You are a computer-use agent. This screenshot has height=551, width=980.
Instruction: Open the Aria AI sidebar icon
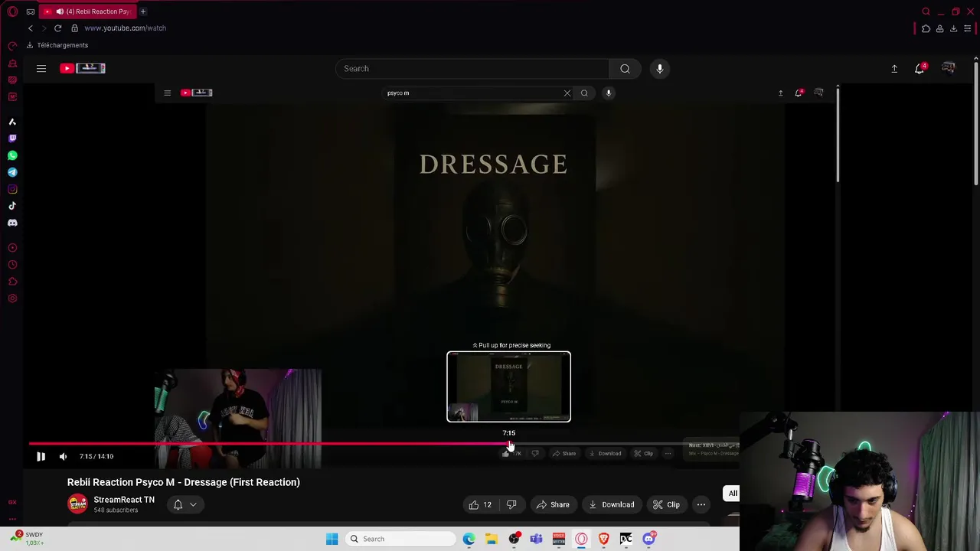tap(12, 122)
